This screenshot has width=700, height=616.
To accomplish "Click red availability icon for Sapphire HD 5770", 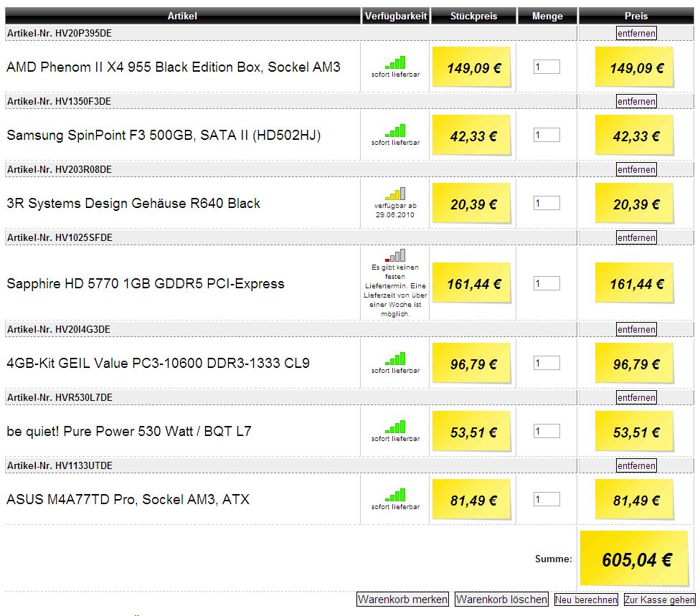I will pos(395,255).
